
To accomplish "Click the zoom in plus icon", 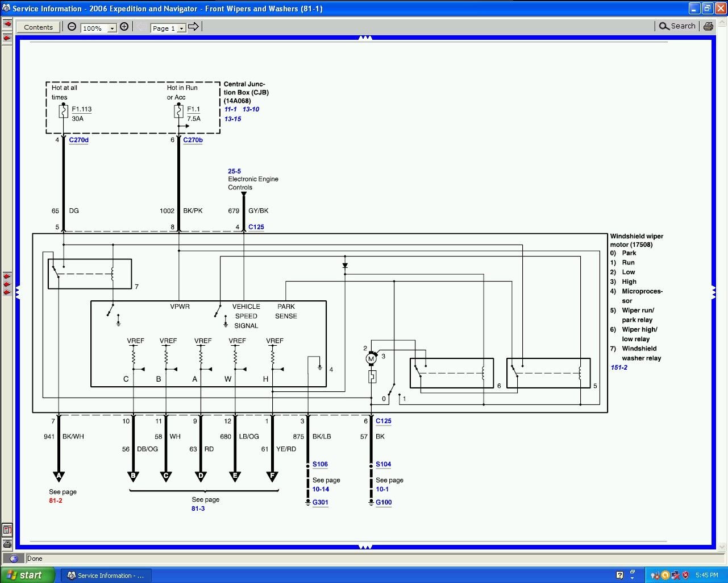I will click(x=124, y=27).
